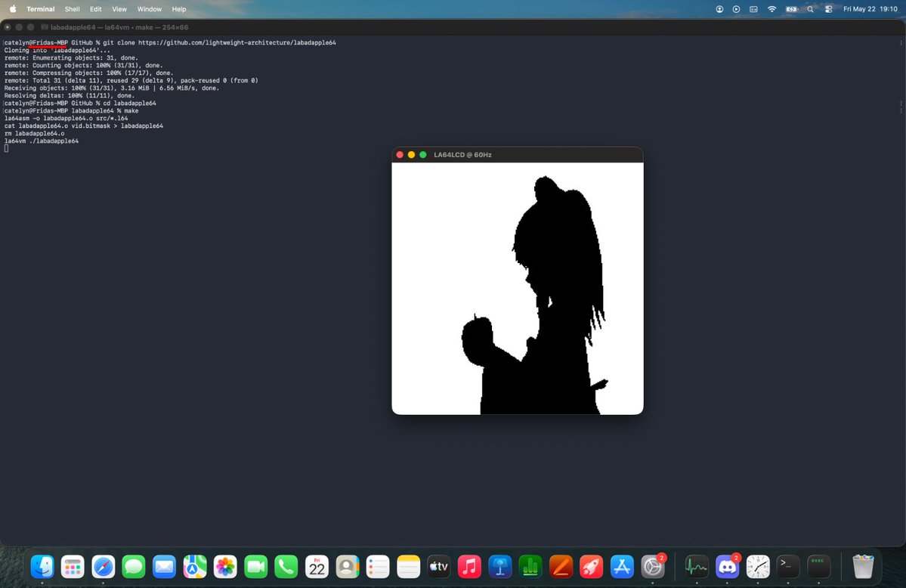Screen dimensions: 906x588
Task: Click the git clone command line
Action: (x=170, y=43)
